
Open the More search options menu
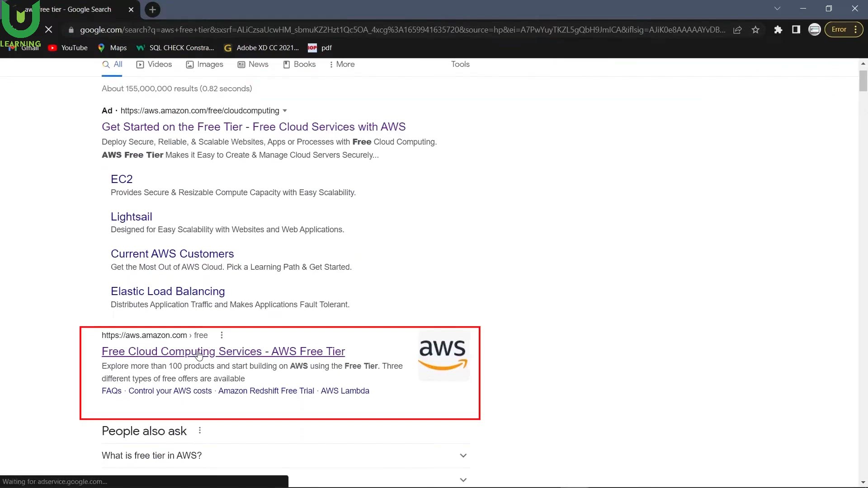pos(342,65)
